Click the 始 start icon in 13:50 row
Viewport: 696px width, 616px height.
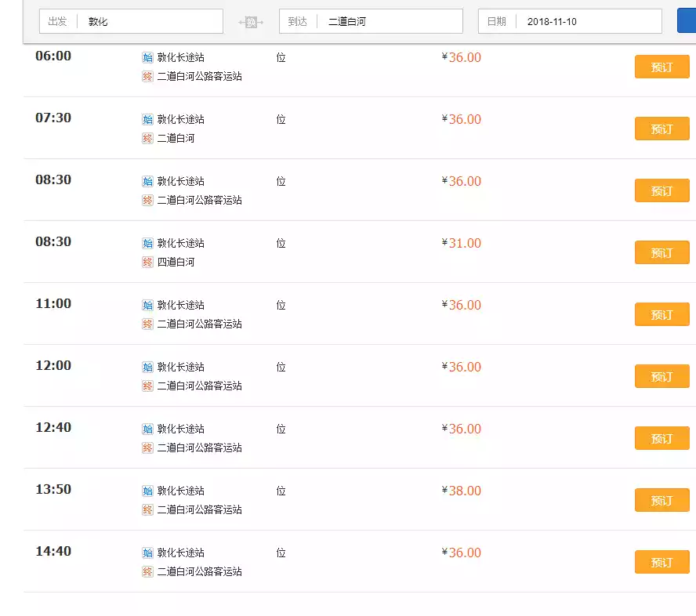147,491
